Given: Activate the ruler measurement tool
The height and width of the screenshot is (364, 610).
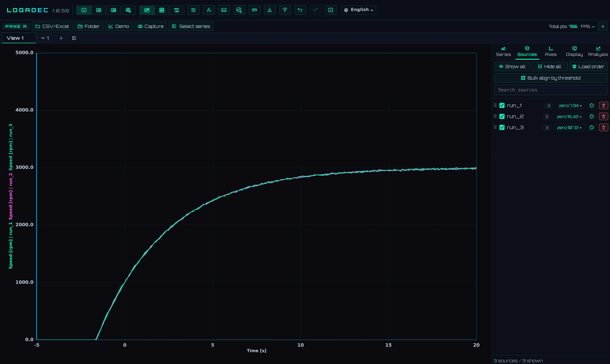Looking at the screenshot, I should 254,10.
